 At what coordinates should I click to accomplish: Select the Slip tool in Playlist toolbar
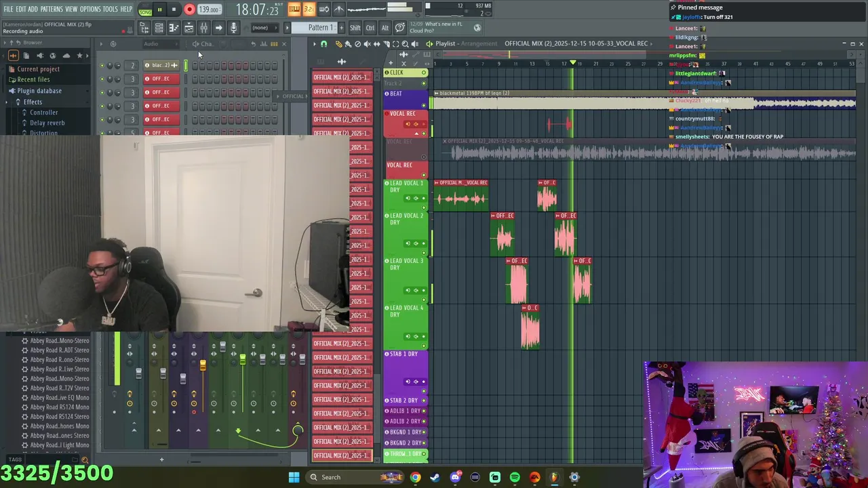coord(376,44)
